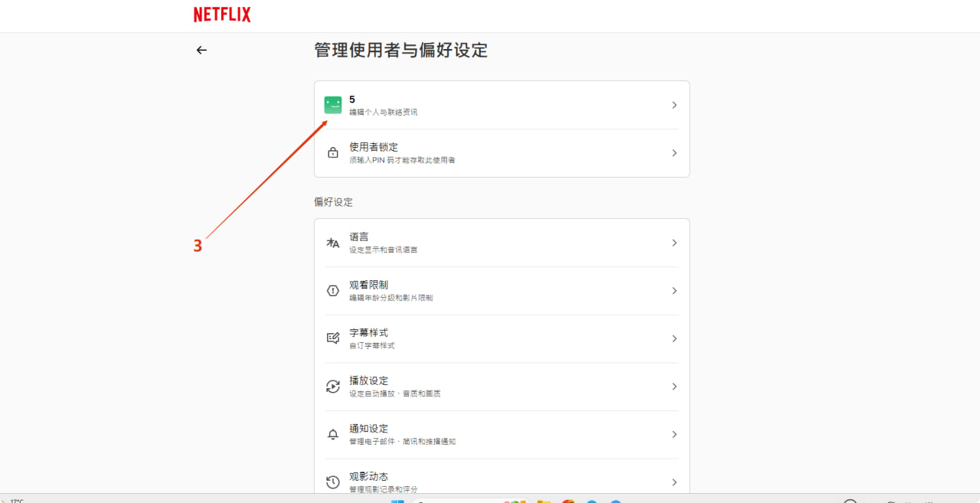Click the language translate icon
Image resolution: width=980 pixels, height=503 pixels.
[x=333, y=243]
